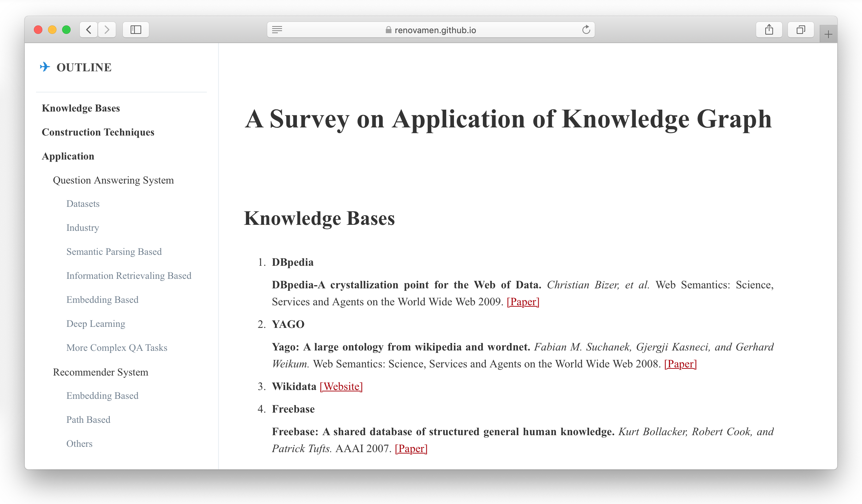
Task: Reload the page with the refresh icon
Action: (586, 30)
